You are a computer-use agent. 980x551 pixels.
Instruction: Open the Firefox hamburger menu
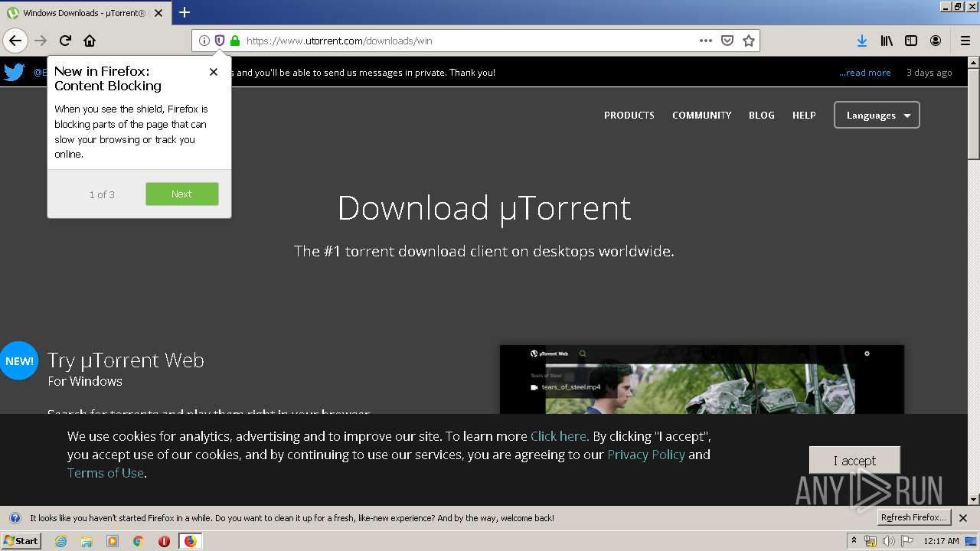click(x=965, y=41)
